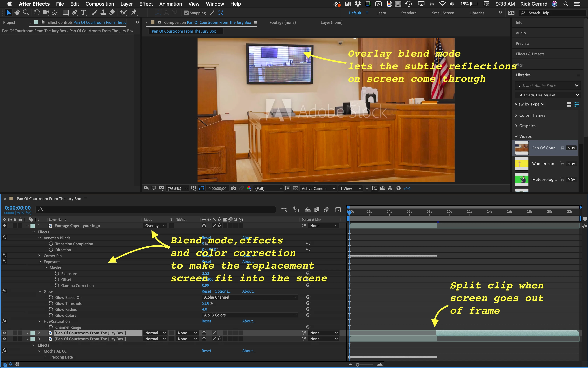
Task: Toggle the transparency grid button
Action: (295, 188)
